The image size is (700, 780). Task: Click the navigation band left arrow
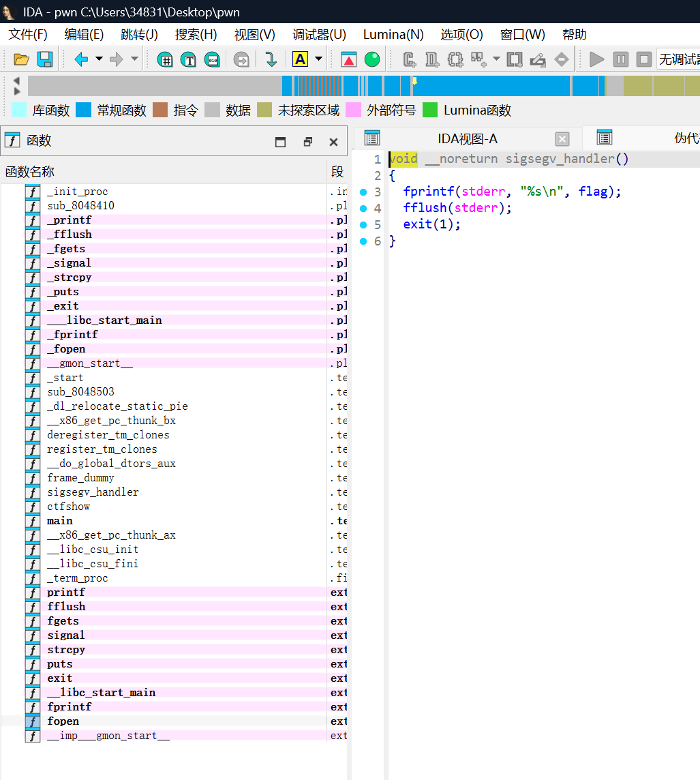point(17,80)
